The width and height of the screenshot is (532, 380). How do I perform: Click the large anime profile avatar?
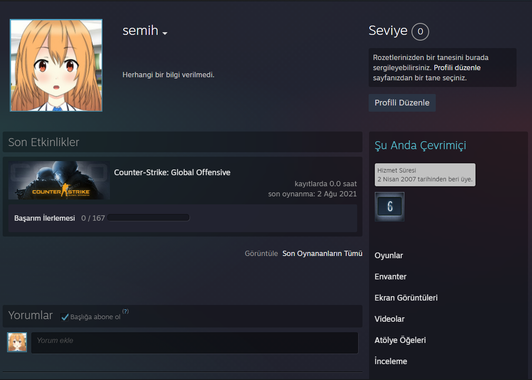(x=56, y=65)
